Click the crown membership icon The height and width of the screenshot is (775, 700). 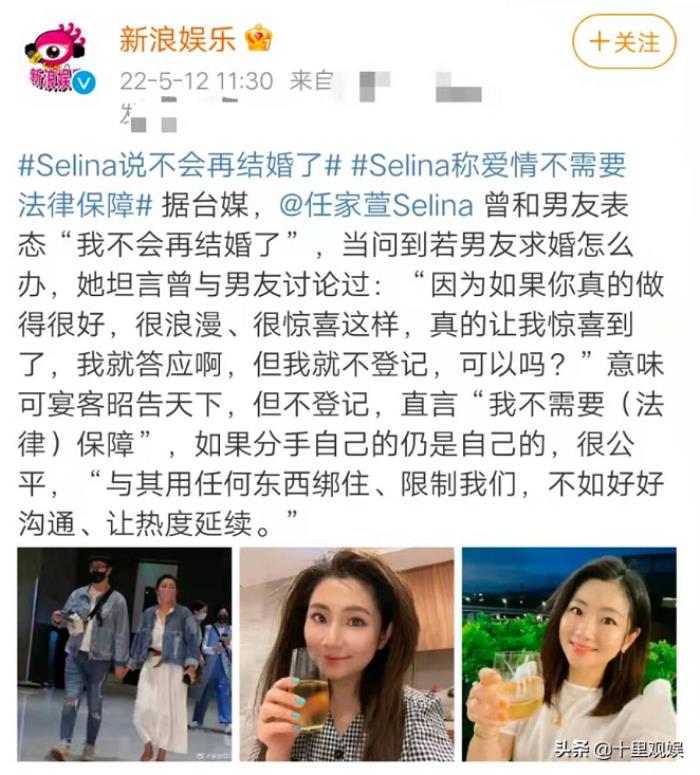tap(259, 39)
